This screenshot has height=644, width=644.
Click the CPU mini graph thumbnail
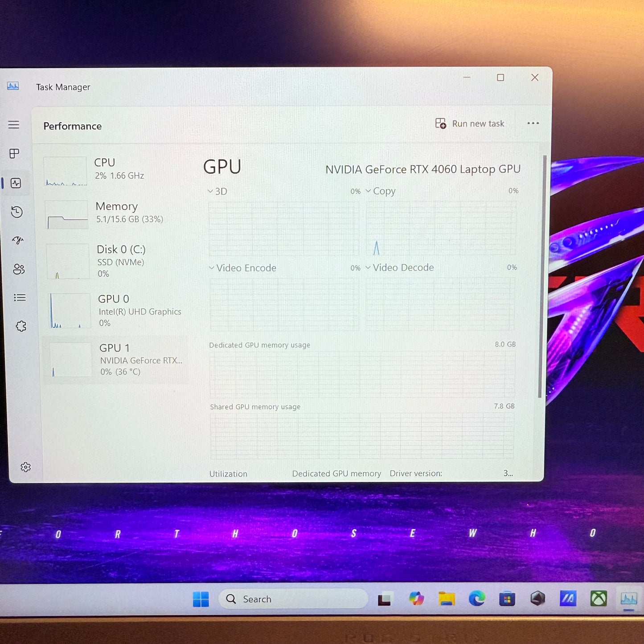point(65,171)
